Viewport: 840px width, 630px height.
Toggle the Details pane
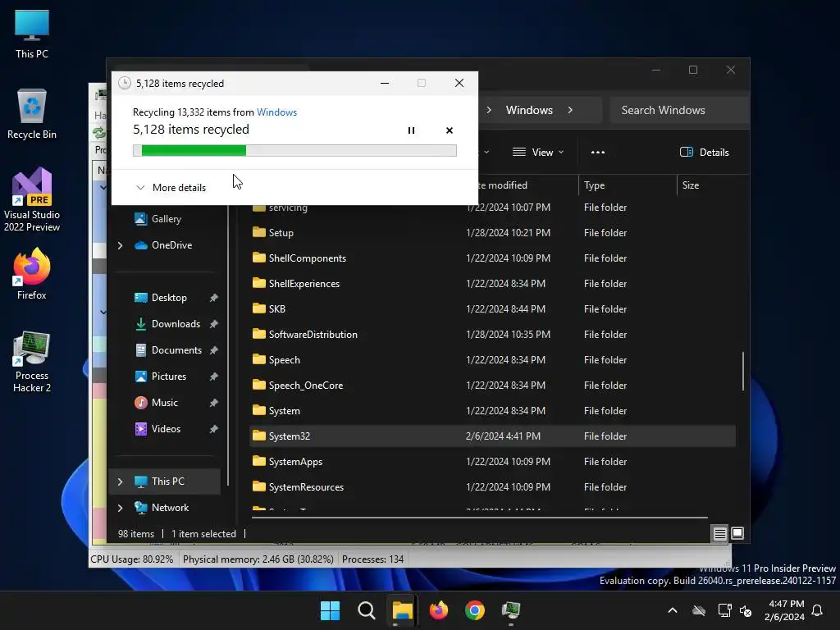pos(705,152)
